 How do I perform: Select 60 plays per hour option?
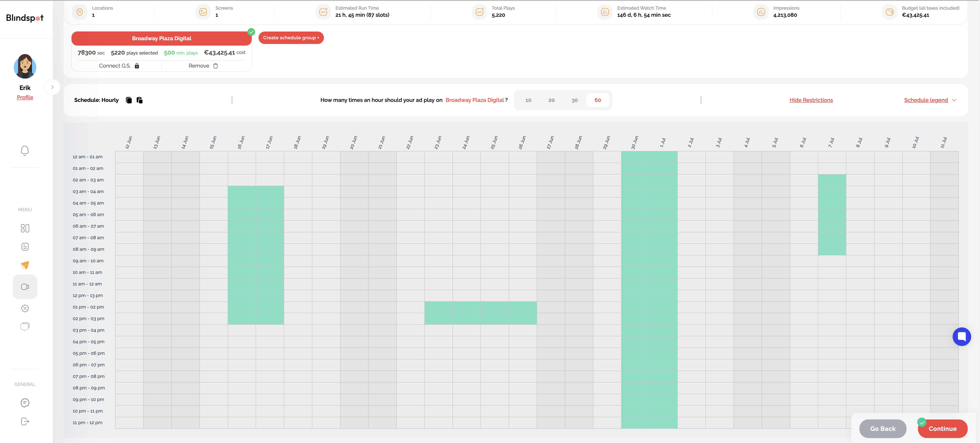tap(598, 100)
